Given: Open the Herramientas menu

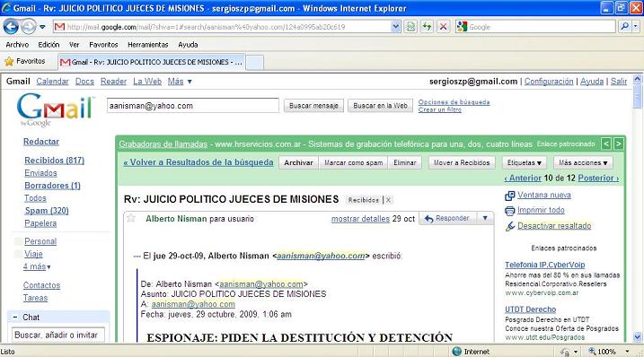Looking at the screenshot, I should [148, 44].
